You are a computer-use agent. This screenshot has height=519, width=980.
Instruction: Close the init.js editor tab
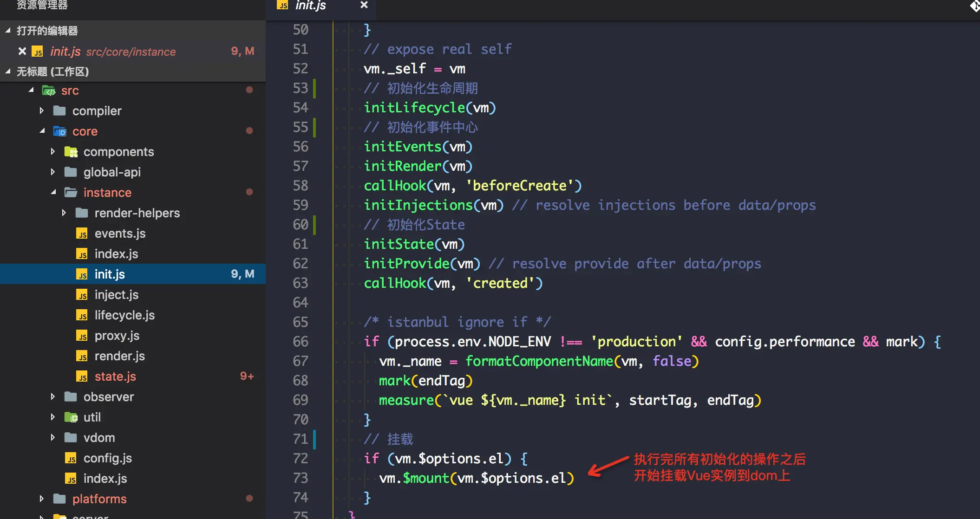pos(364,5)
